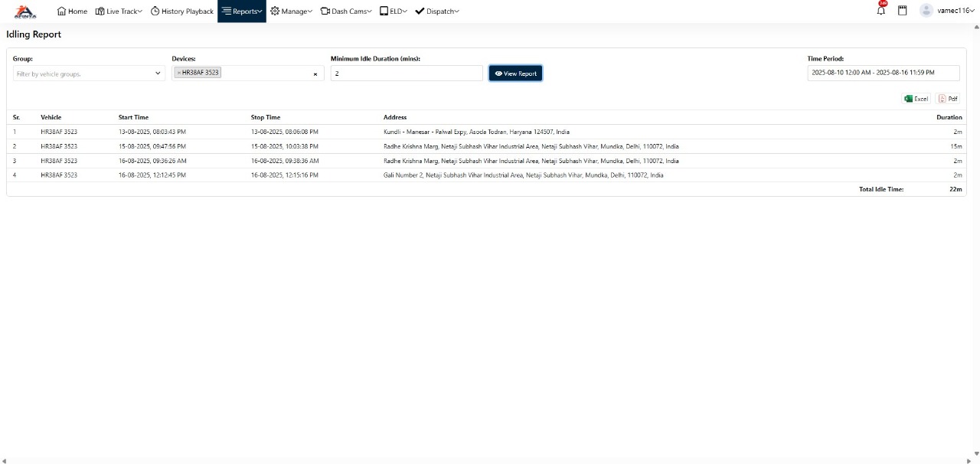
Task: Expand the Reports dropdown menu
Action: (x=242, y=11)
